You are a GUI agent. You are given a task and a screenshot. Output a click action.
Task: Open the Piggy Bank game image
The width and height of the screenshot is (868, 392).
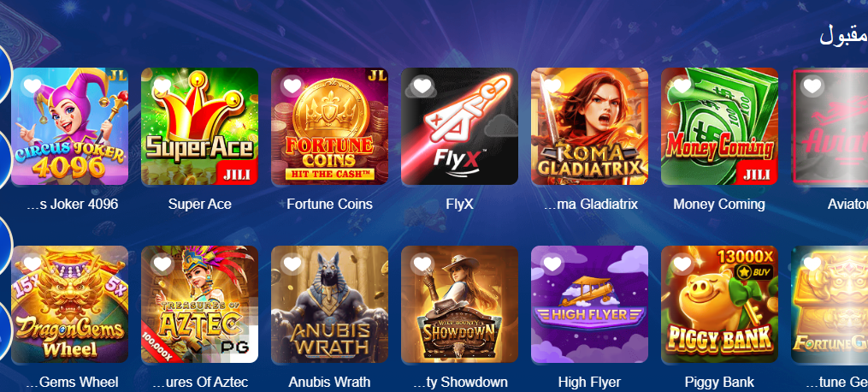click(720, 305)
